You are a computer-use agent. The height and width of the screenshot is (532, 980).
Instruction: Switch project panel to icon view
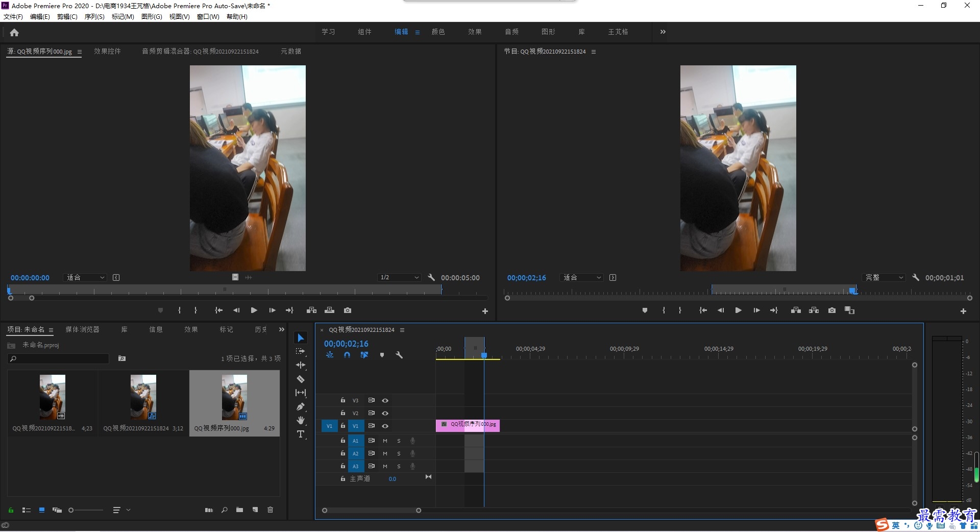click(42, 510)
